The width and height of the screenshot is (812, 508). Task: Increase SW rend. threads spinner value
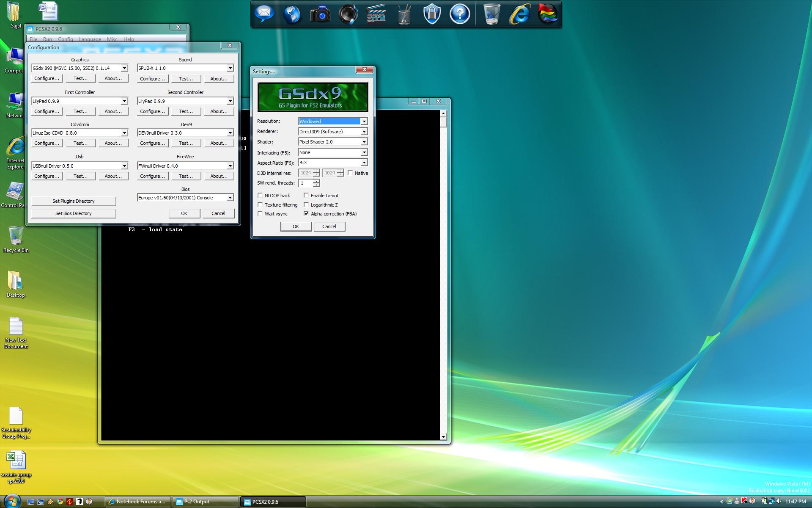coord(316,181)
